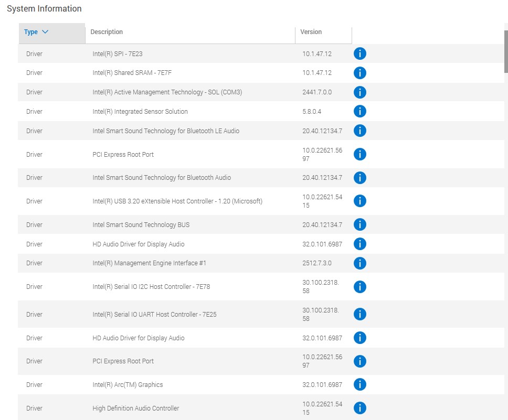Open info for Intel(R) SPI - 7E23
The height and width of the screenshot is (420, 508).
pos(359,53)
